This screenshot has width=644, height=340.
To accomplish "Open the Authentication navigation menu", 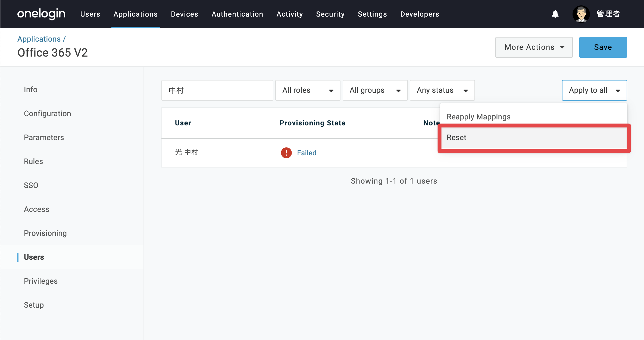I will tap(237, 14).
